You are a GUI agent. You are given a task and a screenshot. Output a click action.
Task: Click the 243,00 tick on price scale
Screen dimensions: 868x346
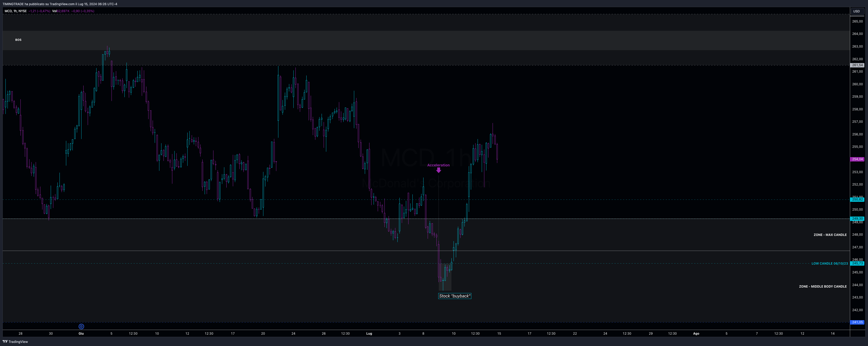point(857,297)
